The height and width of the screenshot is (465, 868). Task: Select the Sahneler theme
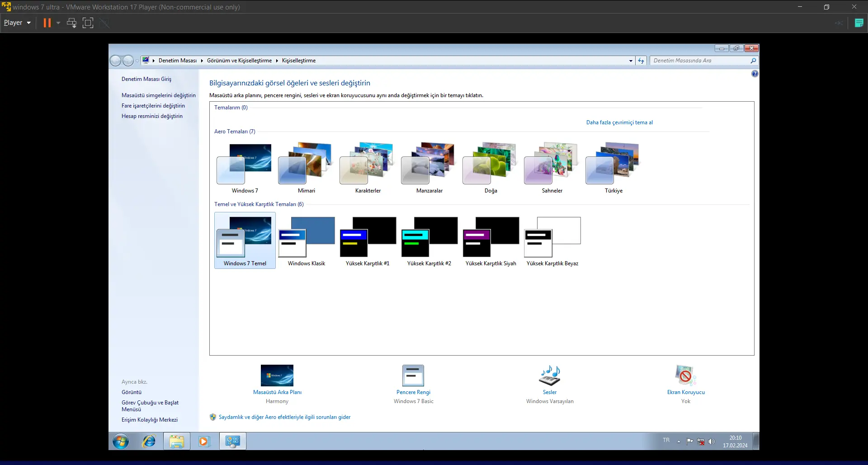click(552, 168)
